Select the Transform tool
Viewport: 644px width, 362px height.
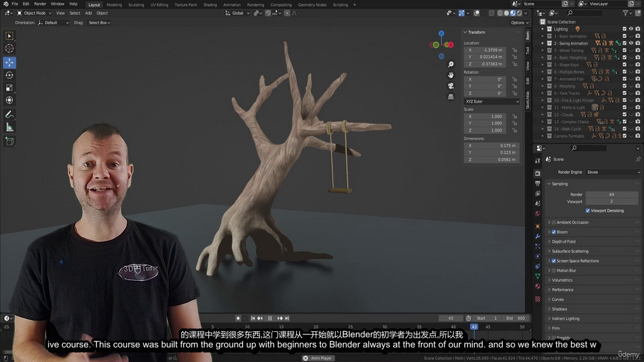click(x=9, y=100)
